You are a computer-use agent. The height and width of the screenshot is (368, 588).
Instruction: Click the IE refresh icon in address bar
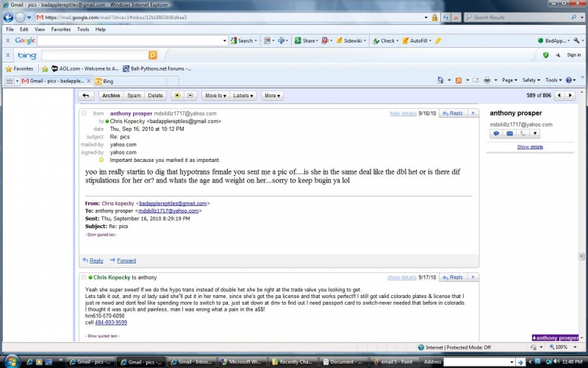point(446,17)
